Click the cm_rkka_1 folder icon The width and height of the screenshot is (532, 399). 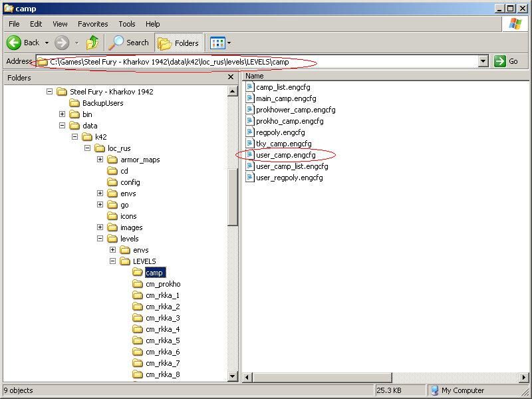(138, 295)
